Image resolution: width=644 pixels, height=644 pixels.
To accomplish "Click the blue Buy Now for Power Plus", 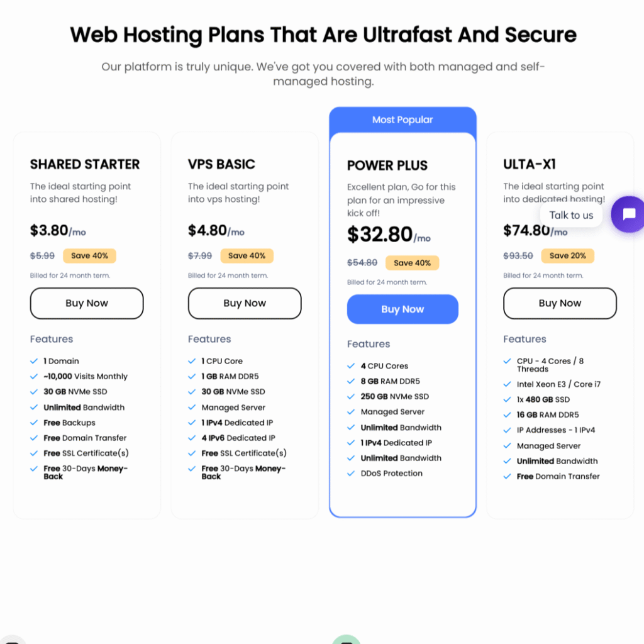I will (x=402, y=309).
